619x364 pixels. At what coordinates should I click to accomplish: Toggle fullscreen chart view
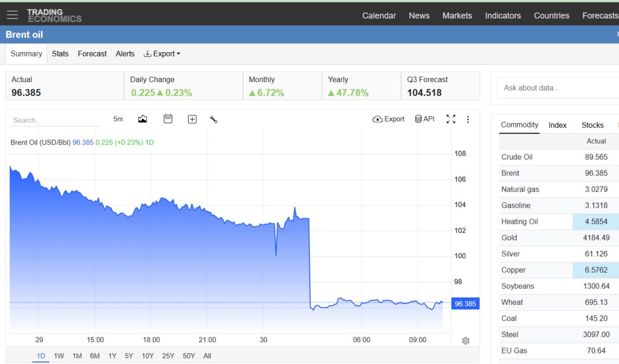(451, 119)
